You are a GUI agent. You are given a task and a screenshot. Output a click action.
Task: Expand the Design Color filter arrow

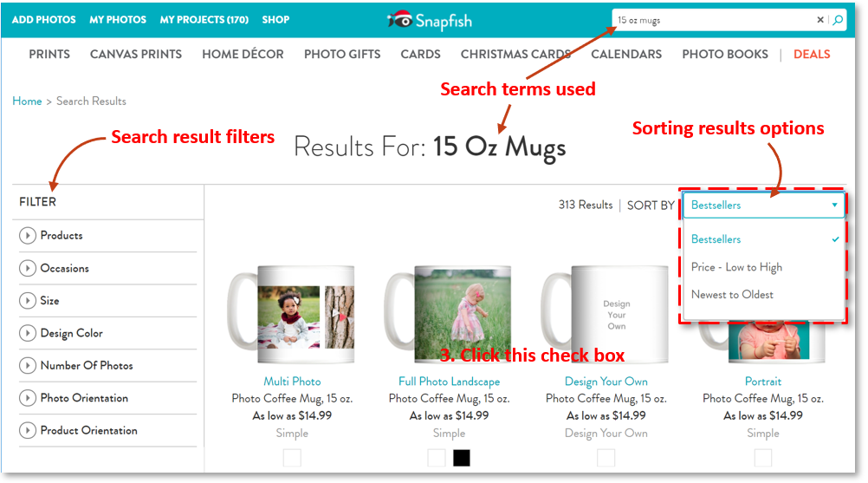click(x=27, y=333)
